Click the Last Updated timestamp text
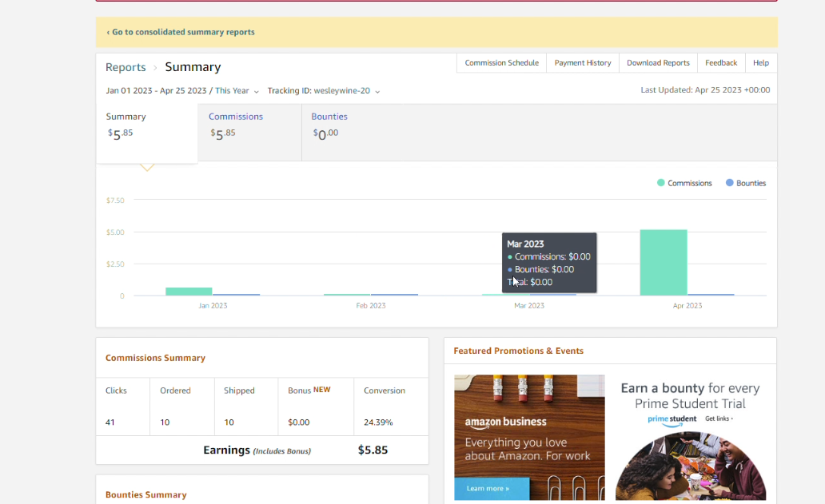The image size is (825, 504). [x=705, y=90]
